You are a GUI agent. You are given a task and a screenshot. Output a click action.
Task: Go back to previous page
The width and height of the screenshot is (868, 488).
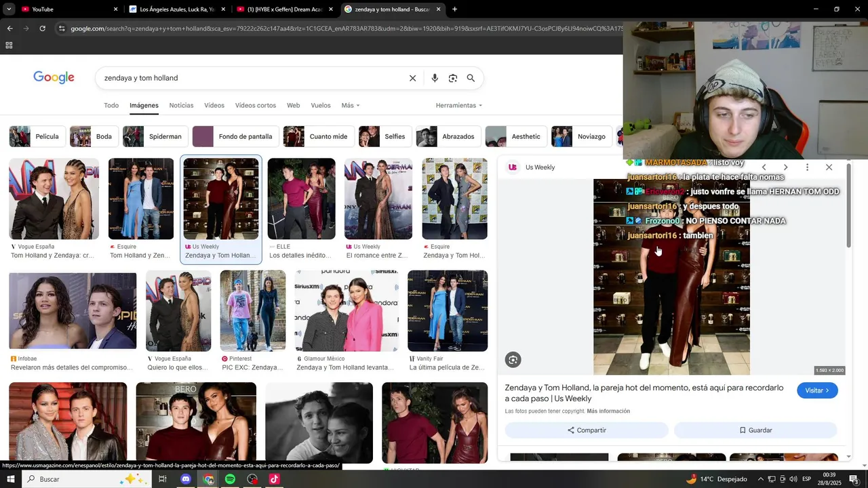click(9, 28)
